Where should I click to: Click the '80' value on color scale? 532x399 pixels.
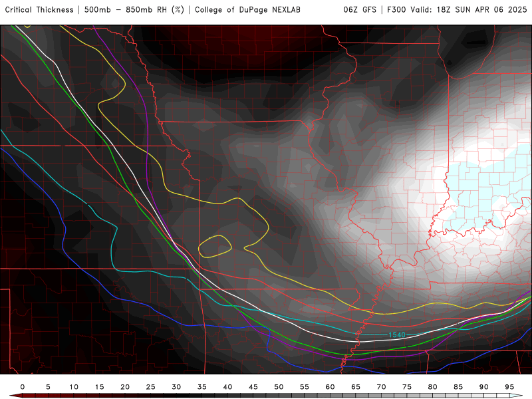[433, 387]
